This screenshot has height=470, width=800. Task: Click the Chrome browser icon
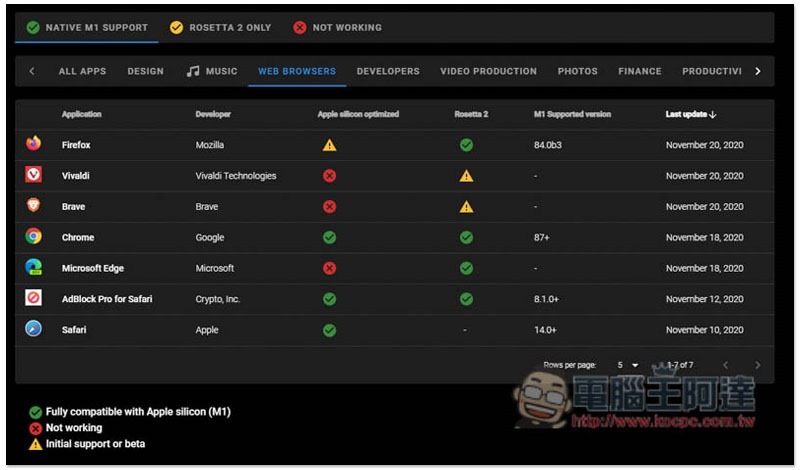coord(34,236)
